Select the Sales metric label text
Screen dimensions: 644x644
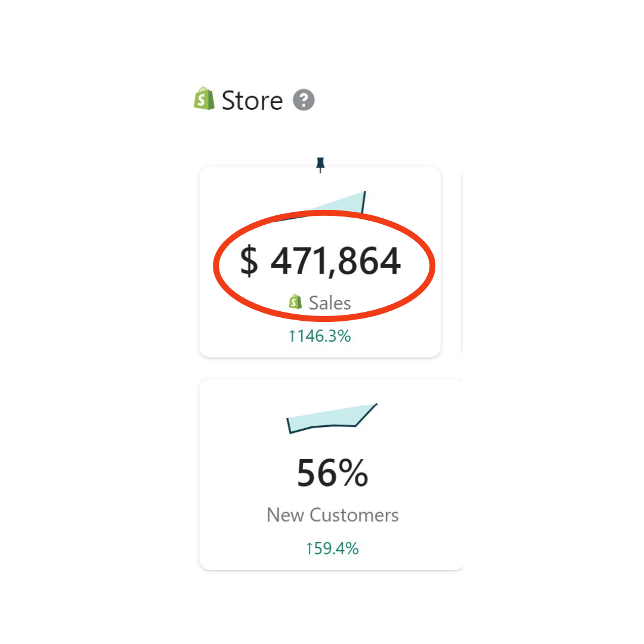pos(330,303)
